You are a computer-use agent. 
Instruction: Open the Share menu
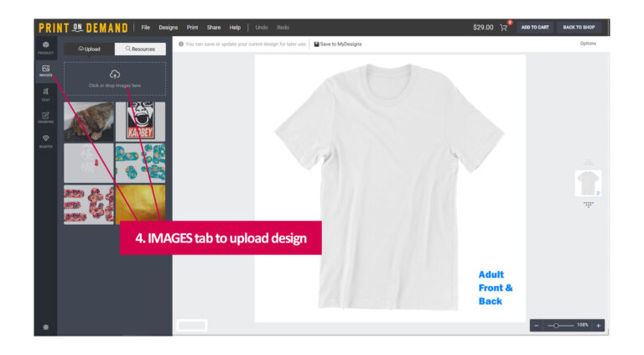pos(214,28)
